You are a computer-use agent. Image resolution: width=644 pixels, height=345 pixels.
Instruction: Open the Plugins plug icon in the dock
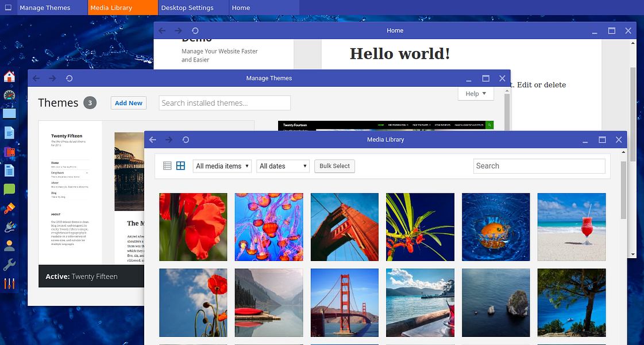coord(9,227)
